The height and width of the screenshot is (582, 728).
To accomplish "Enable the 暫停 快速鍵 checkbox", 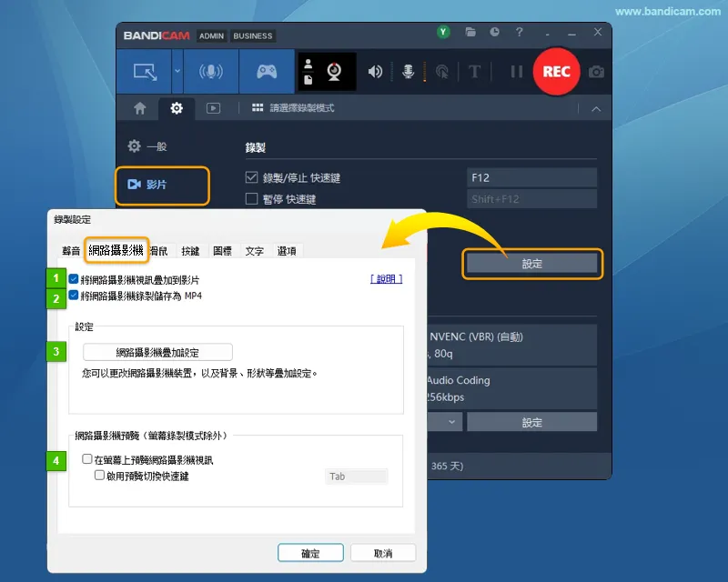I will coord(251,198).
